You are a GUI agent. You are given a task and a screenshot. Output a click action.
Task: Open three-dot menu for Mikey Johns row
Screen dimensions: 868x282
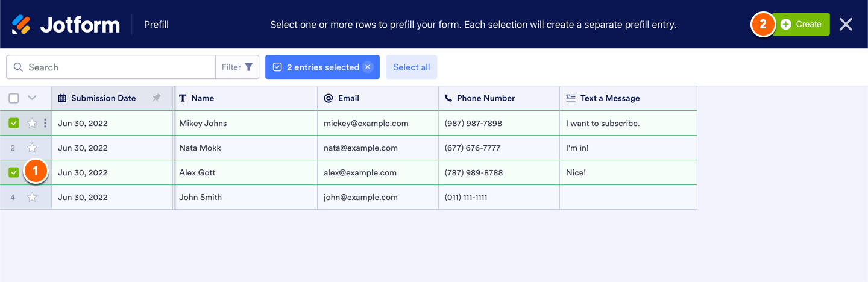45,124
